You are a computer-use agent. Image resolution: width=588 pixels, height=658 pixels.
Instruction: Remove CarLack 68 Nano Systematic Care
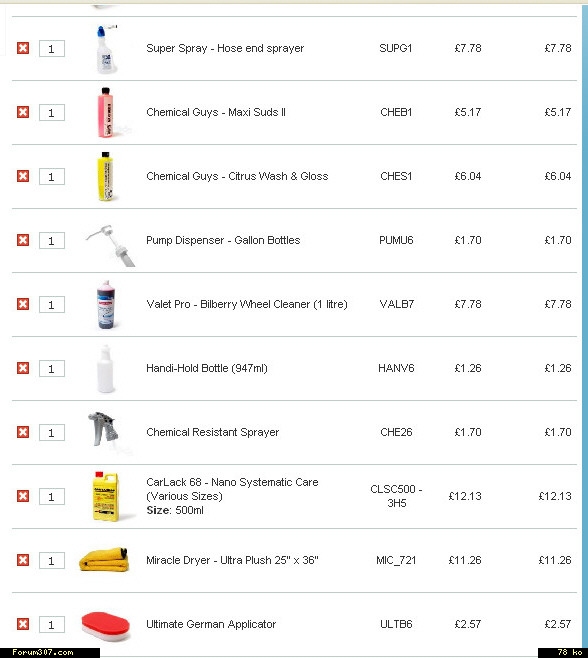click(x=23, y=496)
